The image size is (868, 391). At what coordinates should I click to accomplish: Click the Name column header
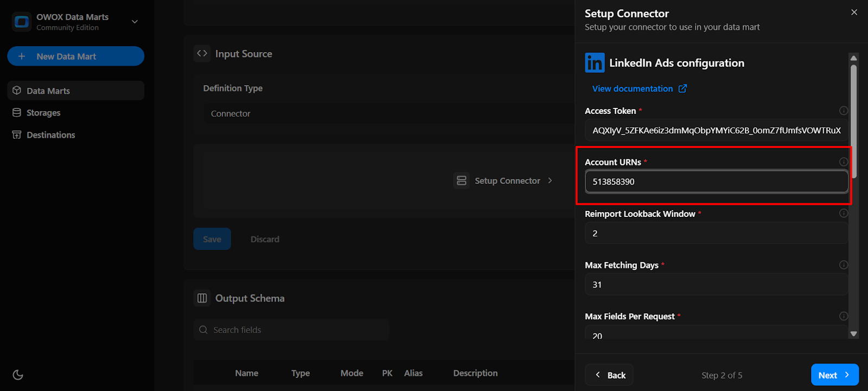(247, 373)
